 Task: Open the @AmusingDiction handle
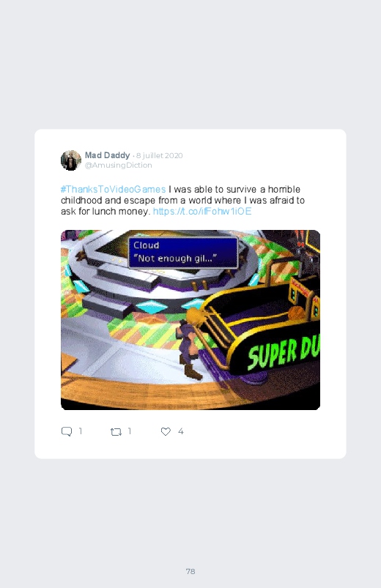[x=118, y=165]
